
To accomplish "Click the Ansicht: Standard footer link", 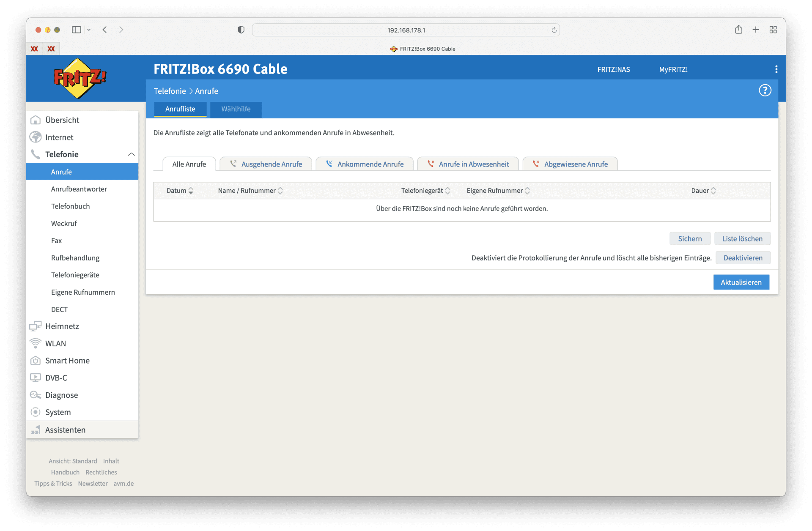I will (x=73, y=461).
